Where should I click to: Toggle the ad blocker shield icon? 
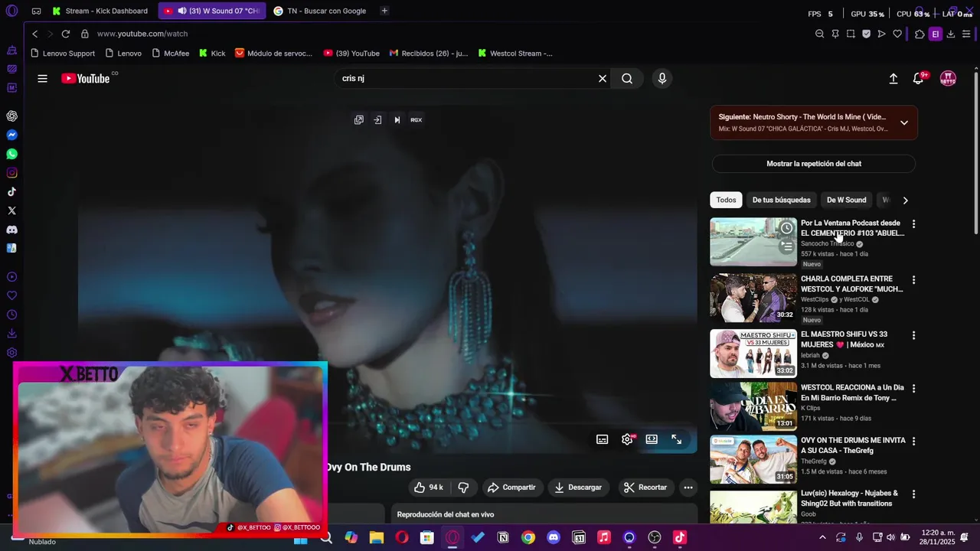[866, 34]
